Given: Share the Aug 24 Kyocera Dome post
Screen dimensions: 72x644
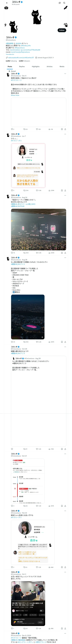Looking at the screenshot, I should click(x=65, y=253).
